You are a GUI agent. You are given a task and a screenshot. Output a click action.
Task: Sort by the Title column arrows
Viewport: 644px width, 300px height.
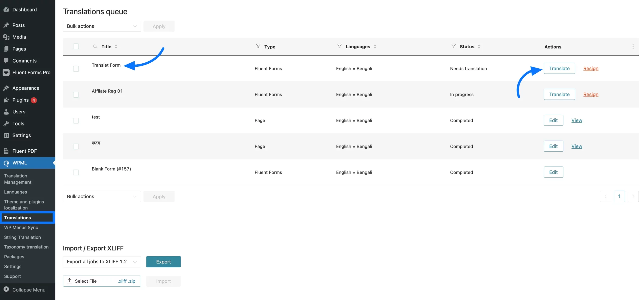(x=116, y=47)
